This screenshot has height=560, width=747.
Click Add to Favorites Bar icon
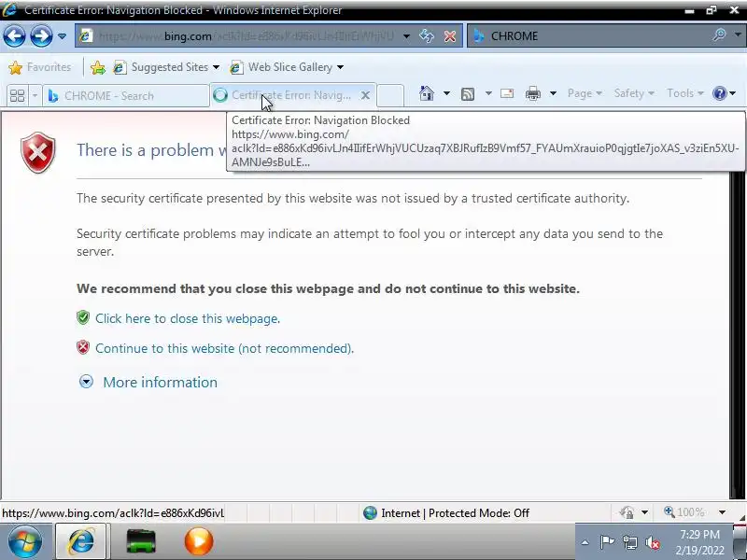click(x=98, y=67)
